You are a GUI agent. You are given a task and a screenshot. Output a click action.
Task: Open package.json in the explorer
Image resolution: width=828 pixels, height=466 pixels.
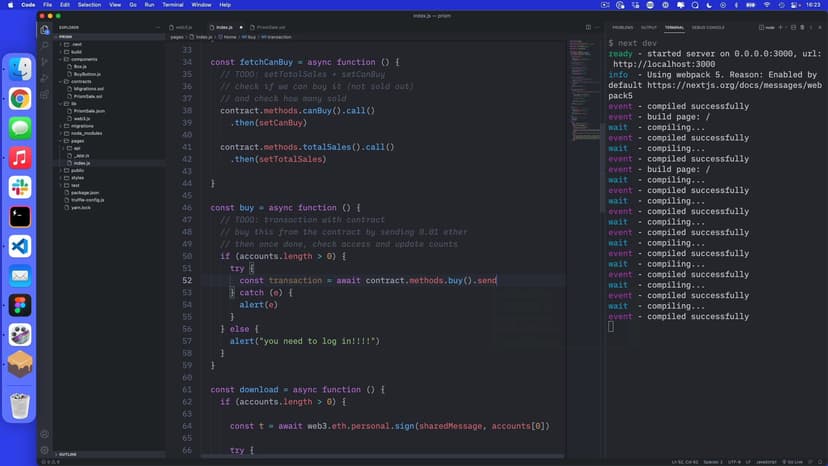[x=86, y=192]
